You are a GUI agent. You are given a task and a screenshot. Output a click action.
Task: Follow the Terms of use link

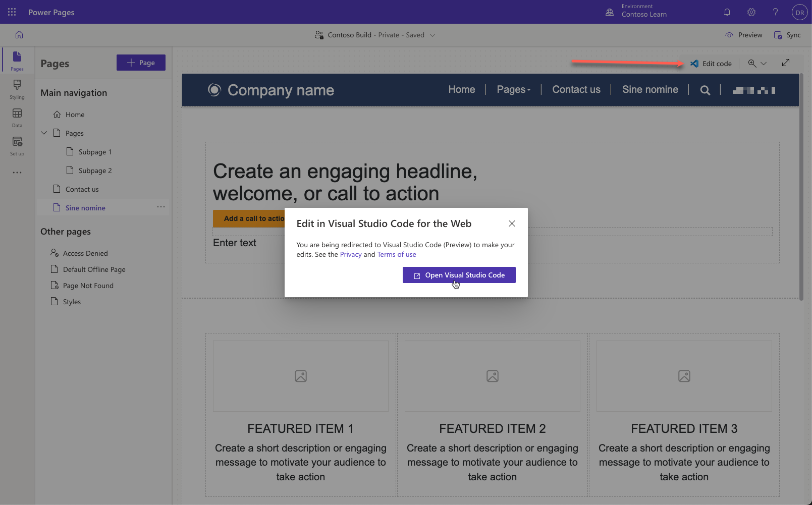coord(396,255)
